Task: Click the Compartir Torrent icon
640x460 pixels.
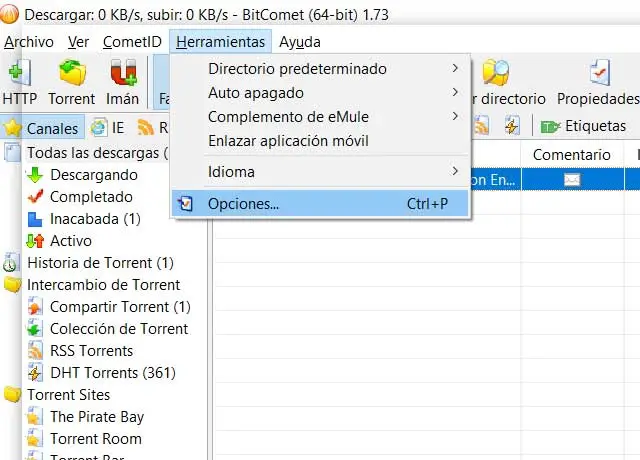Action: [x=35, y=307]
